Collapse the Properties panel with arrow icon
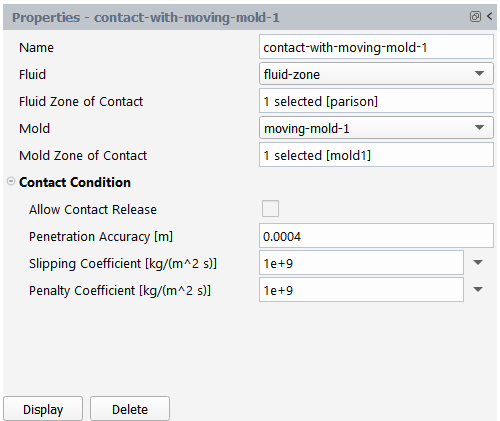Viewport: 500px width, 421px height. [x=490, y=16]
